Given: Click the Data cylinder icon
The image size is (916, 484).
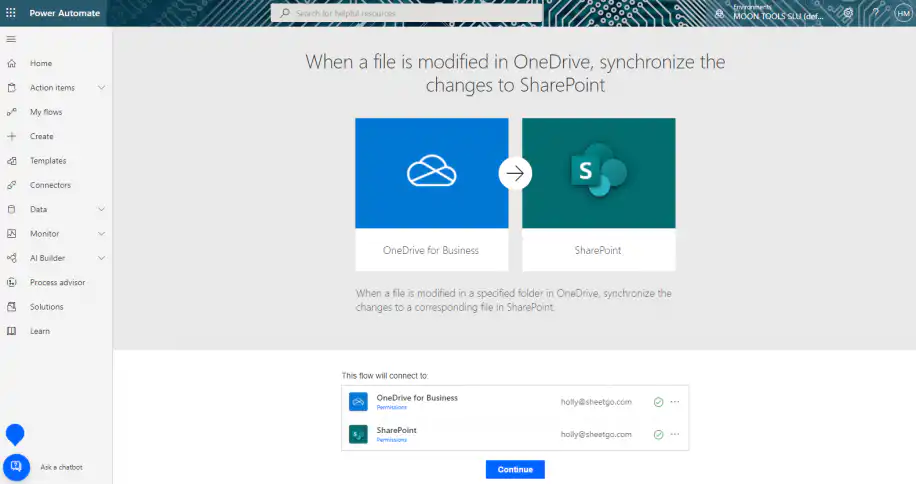Looking at the screenshot, I should click(11, 209).
